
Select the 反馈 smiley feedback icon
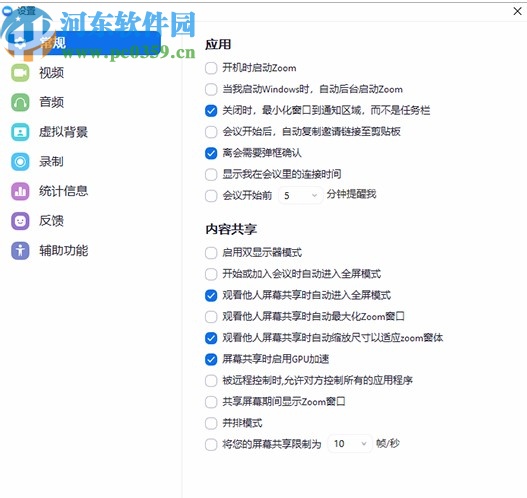tap(20, 221)
